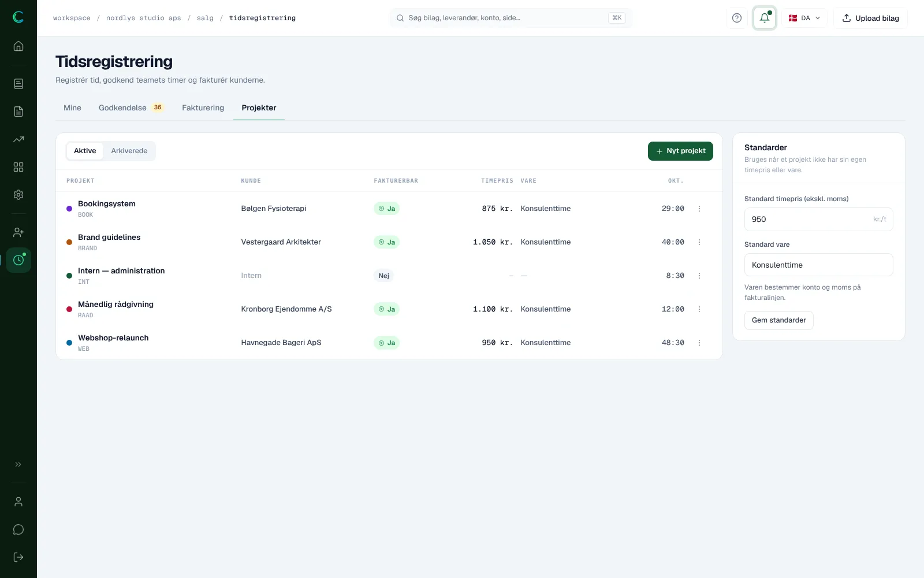
Task: Switch to the Fakturering tab
Action: coord(203,108)
